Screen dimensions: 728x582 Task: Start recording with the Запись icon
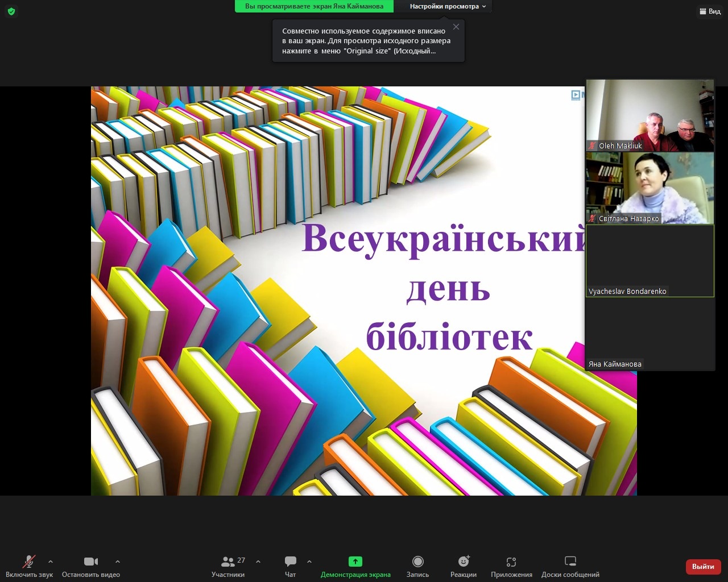tap(417, 562)
